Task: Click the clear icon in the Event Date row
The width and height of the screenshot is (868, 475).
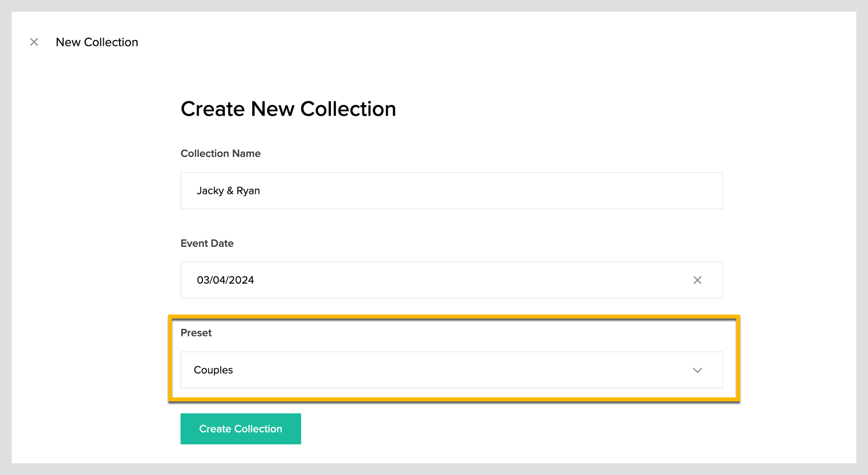Action: tap(697, 280)
